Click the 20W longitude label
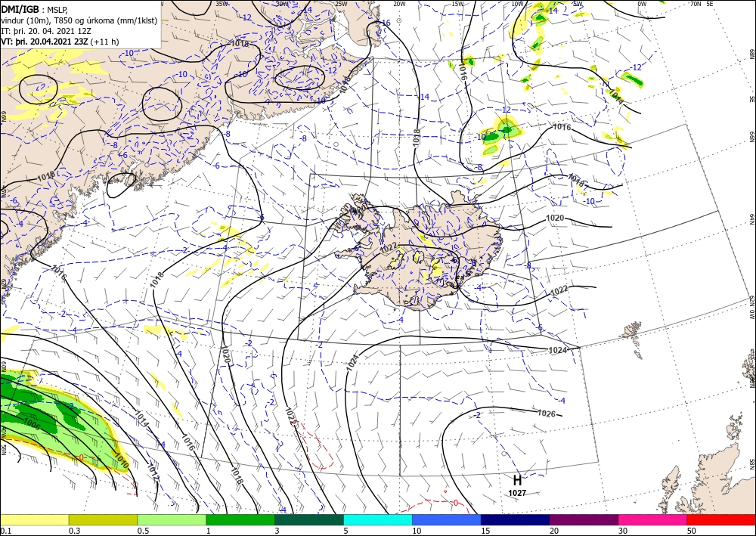 pos(398,4)
